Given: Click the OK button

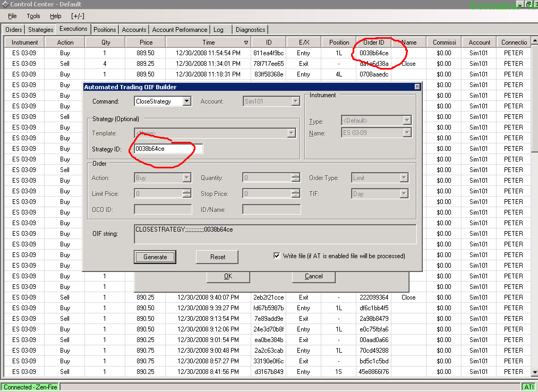Looking at the screenshot, I should tap(228, 276).
